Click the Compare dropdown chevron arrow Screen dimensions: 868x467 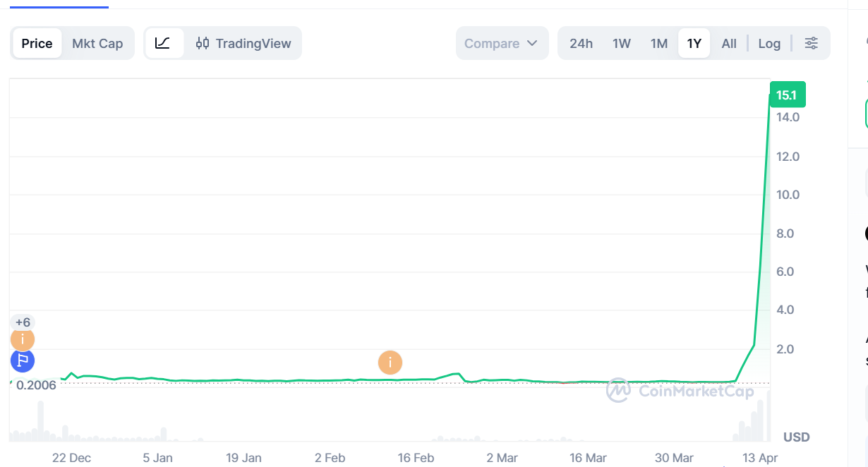coord(532,43)
